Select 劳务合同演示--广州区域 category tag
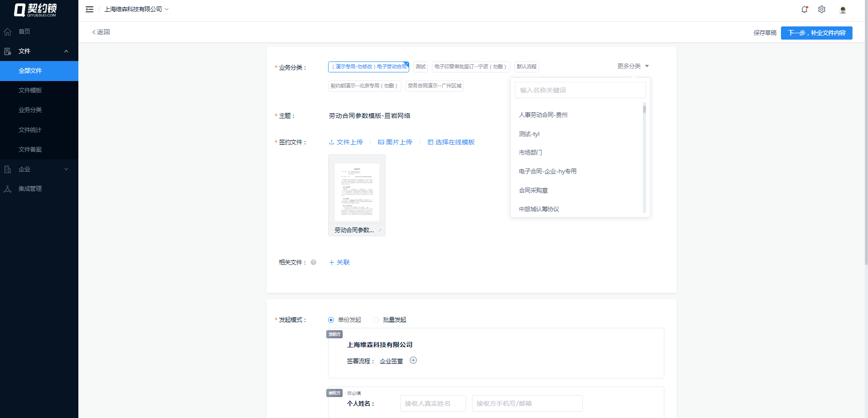868x418 pixels. (x=435, y=86)
